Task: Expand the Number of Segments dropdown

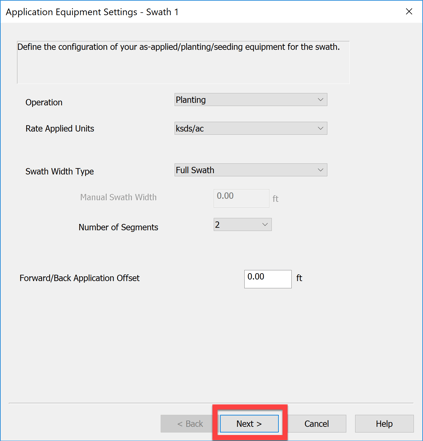Action: tap(242, 225)
